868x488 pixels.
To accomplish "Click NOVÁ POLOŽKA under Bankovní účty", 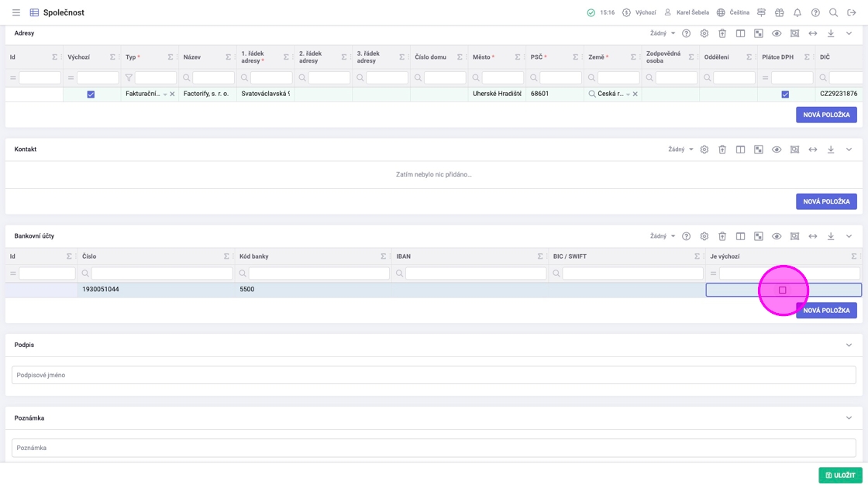I will [826, 311].
